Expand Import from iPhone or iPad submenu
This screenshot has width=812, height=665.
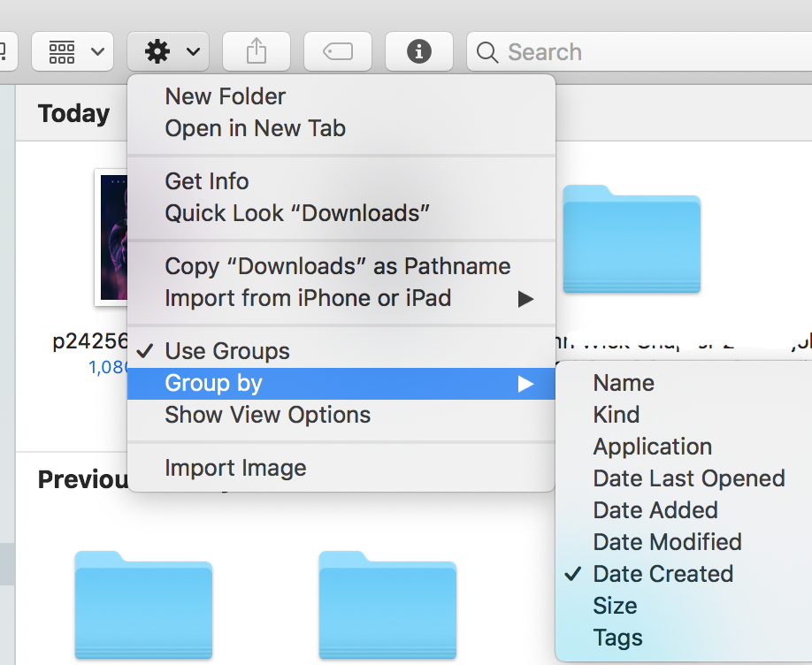(341, 298)
